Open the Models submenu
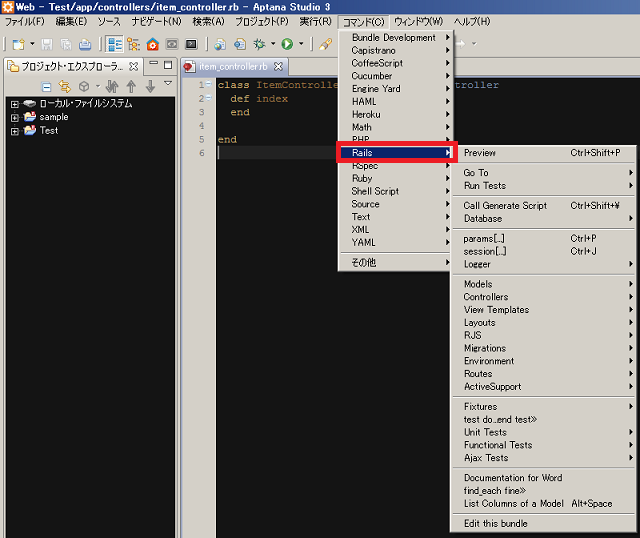The height and width of the screenshot is (538, 640). (x=478, y=284)
